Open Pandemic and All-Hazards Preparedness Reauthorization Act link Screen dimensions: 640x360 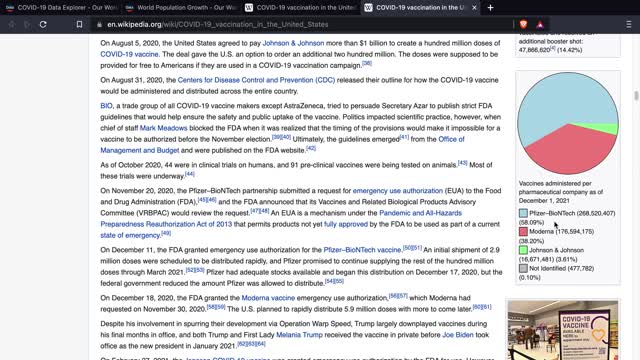point(420,213)
